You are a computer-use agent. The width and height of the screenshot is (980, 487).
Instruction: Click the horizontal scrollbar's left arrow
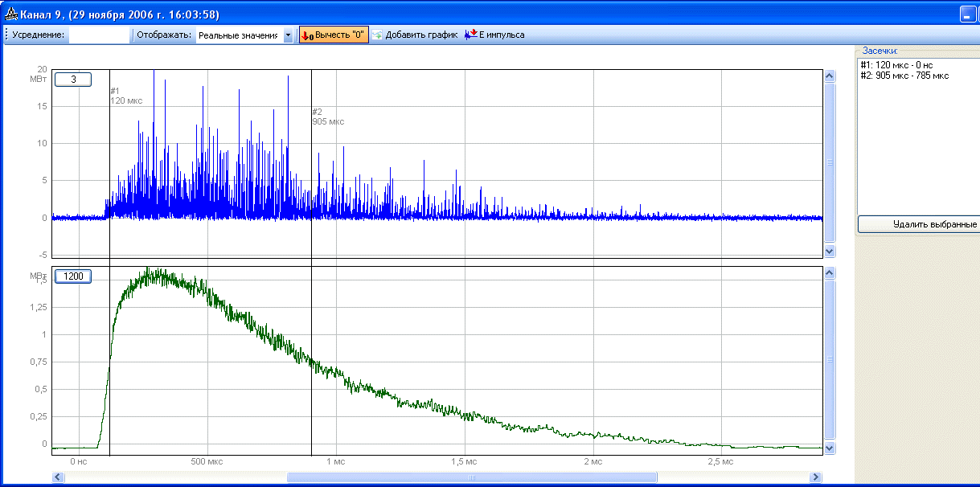tap(58, 477)
